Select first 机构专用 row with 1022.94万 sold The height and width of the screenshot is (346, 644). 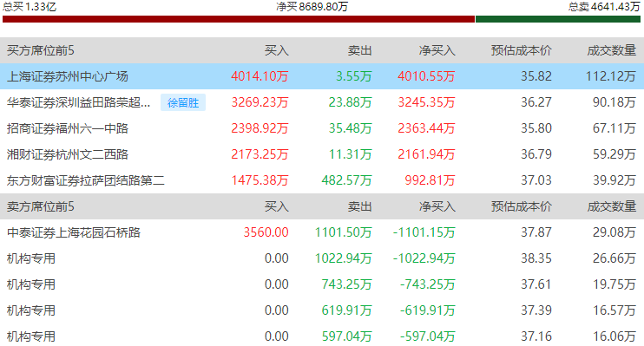tap(322, 258)
